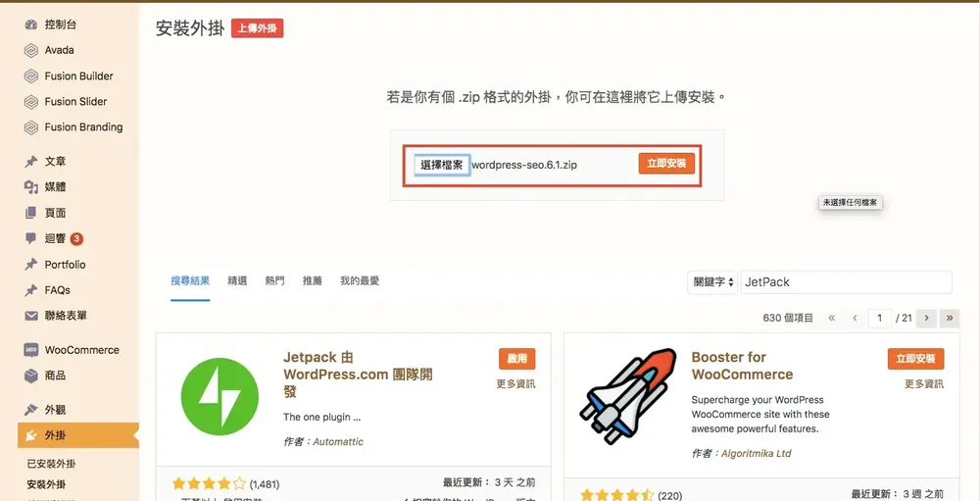Viewport: 980px width, 501px height.
Task: Click 立即安裝 for Booster for WooCommerce
Action: coord(915,359)
